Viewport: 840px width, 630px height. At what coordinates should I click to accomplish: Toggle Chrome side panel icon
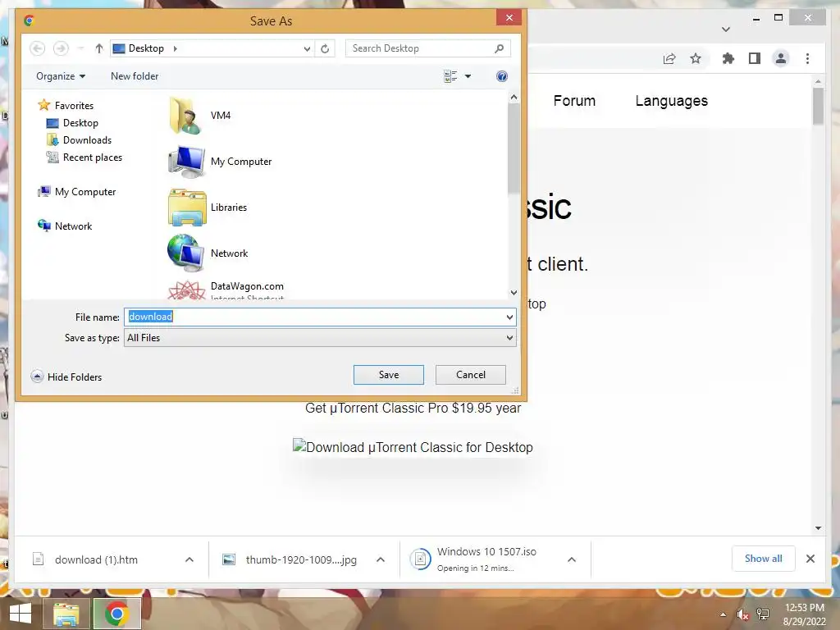[x=755, y=58]
